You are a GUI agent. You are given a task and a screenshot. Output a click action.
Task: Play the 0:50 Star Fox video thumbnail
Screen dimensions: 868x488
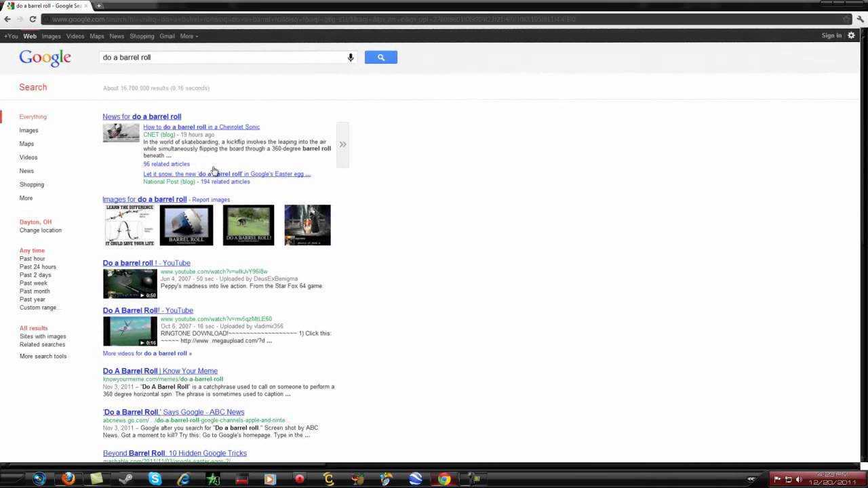[x=130, y=284]
